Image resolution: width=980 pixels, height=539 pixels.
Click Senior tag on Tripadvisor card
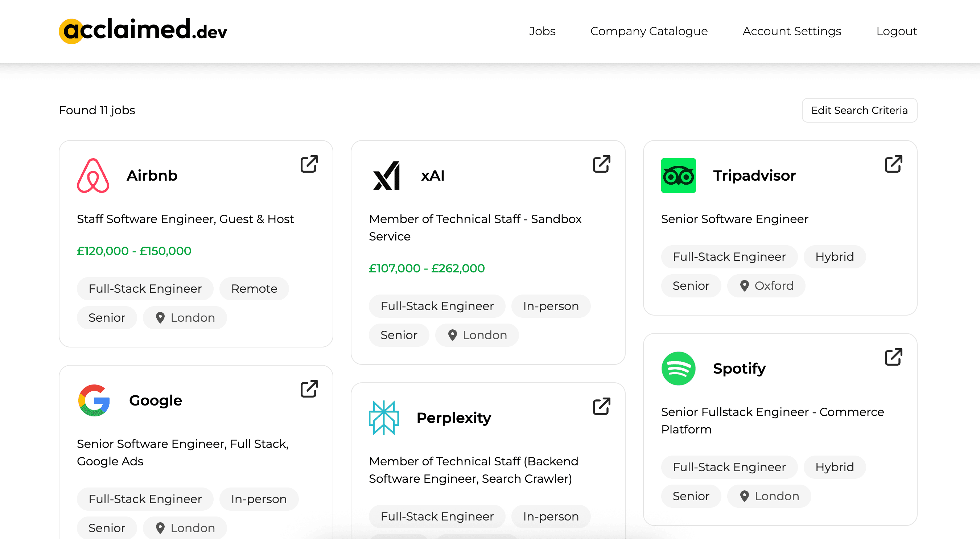pos(691,286)
